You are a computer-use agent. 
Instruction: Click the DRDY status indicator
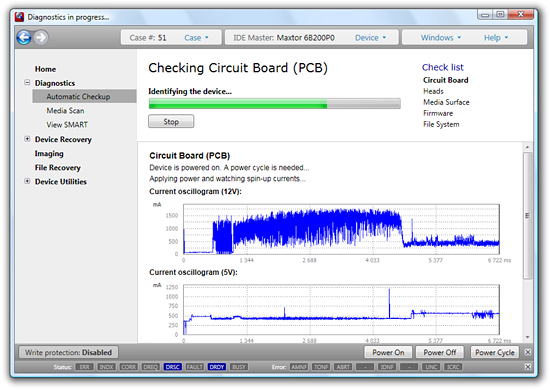pos(216,367)
